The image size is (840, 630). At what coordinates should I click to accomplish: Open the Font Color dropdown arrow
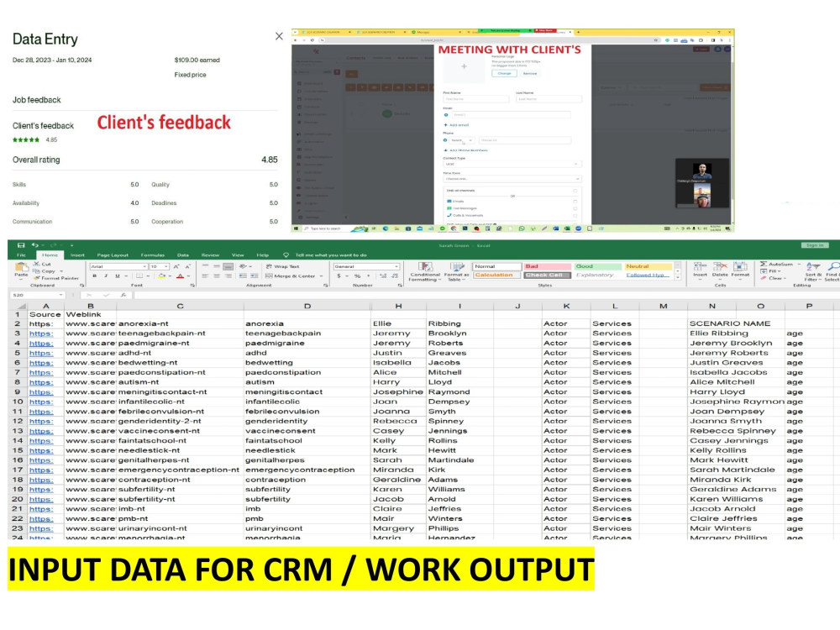pos(188,276)
